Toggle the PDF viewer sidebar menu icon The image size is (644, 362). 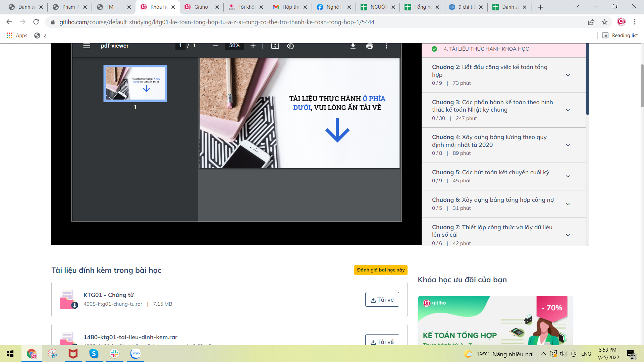coord(87,46)
